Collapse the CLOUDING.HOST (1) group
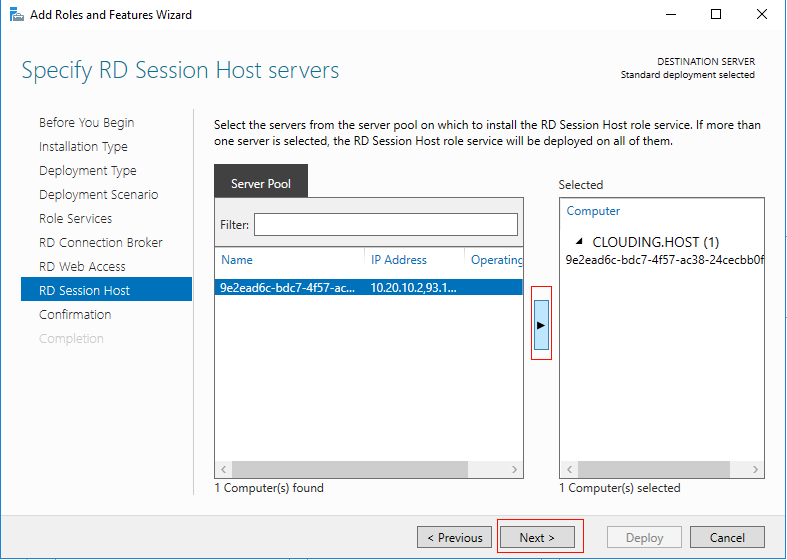 (x=579, y=241)
